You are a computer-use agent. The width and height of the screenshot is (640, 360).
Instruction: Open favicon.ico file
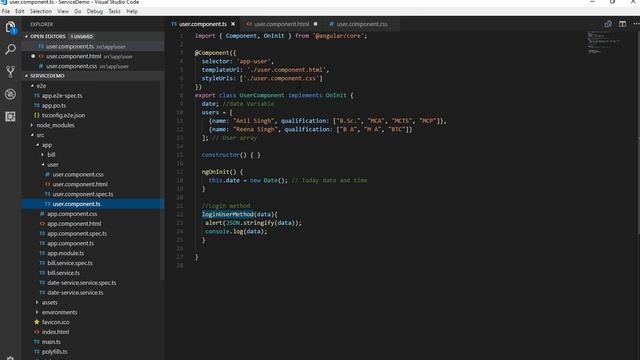[55, 322]
